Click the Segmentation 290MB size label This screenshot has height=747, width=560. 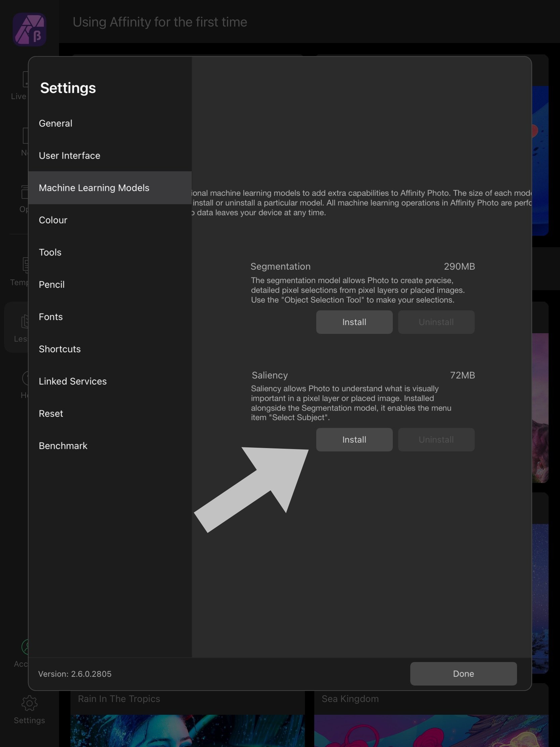459,266
